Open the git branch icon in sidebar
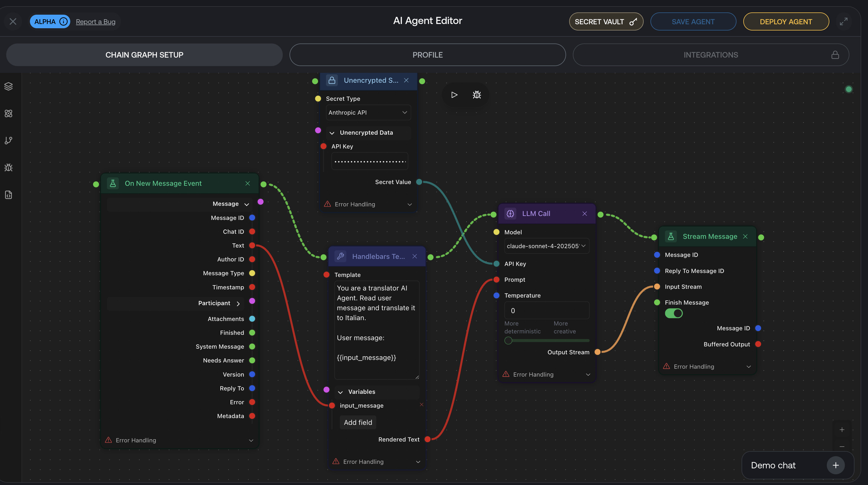 coord(8,140)
